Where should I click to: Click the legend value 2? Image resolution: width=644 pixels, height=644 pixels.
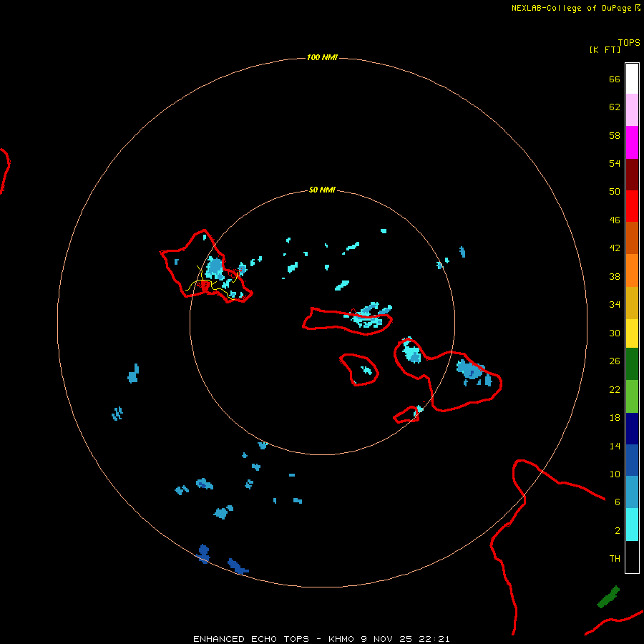pyautogui.click(x=618, y=531)
